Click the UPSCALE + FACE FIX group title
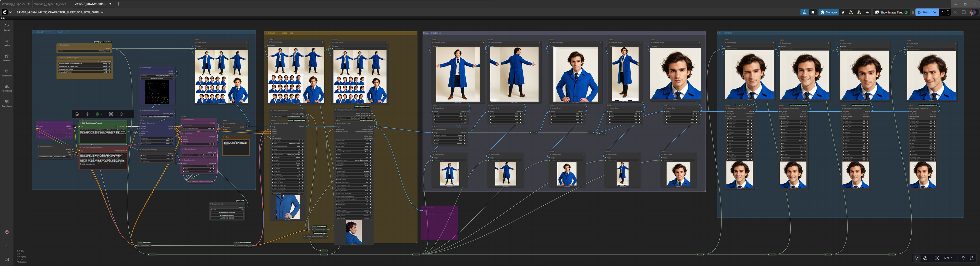Image resolution: width=980 pixels, height=266 pixels. point(279,33)
